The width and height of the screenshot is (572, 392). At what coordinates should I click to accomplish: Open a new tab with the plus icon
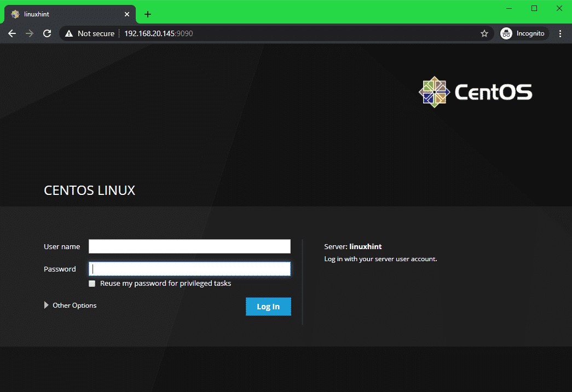click(x=147, y=14)
